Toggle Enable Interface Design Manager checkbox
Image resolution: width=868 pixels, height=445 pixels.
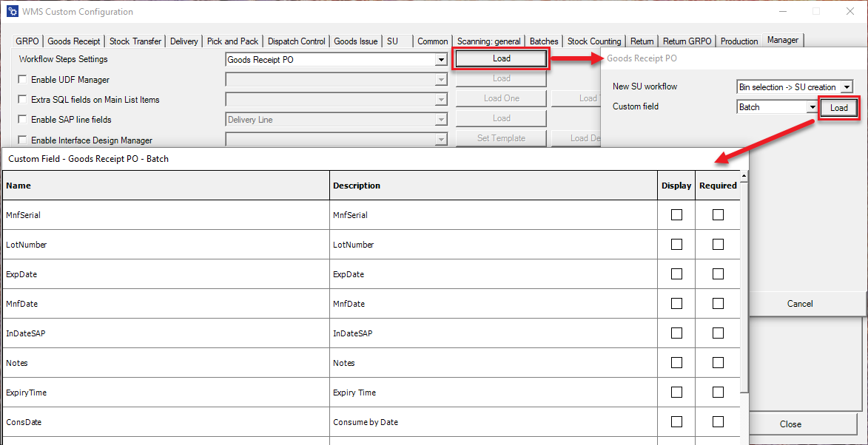[23, 140]
